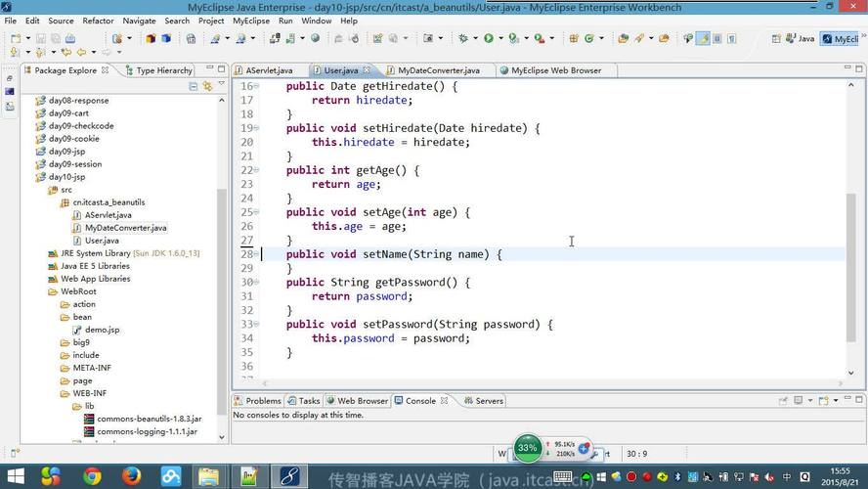This screenshot has height=489, width=868.
Task: Open the Servers view tab
Action: tap(489, 401)
